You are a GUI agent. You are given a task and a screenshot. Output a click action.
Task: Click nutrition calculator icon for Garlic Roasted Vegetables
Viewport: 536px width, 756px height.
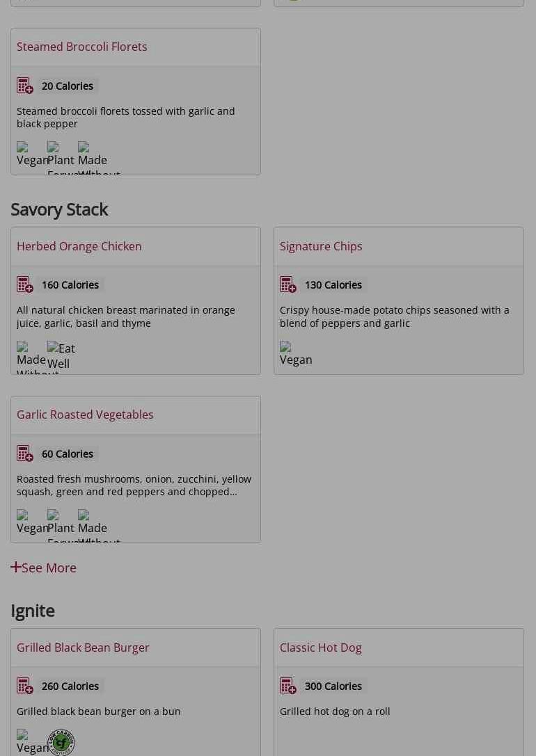pos(25,453)
